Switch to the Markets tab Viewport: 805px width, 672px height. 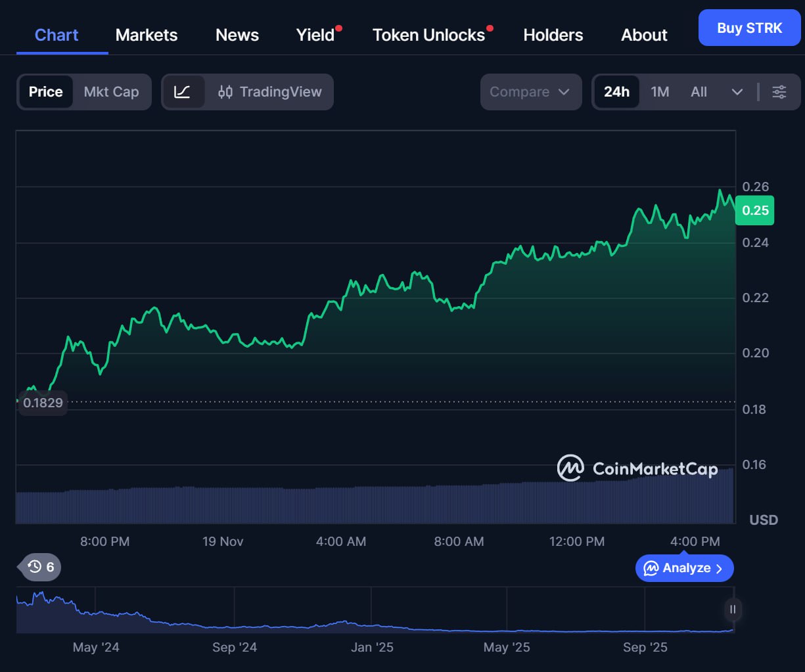pyautogui.click(x=147, y=35)
